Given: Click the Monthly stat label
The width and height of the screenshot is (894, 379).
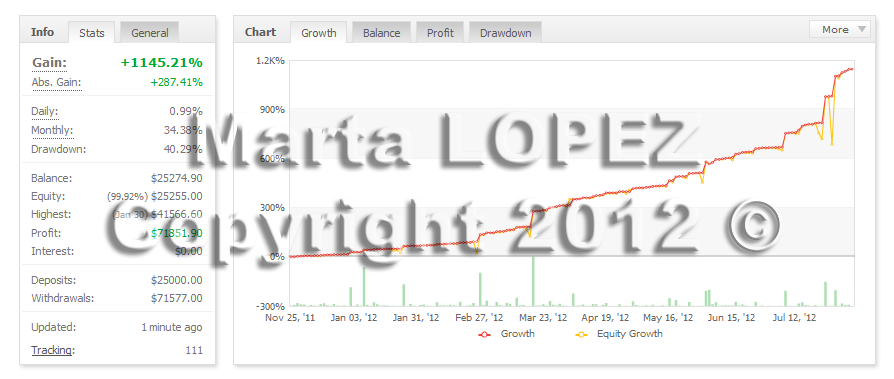Looking at the screenshot, I should click(52, 131).
